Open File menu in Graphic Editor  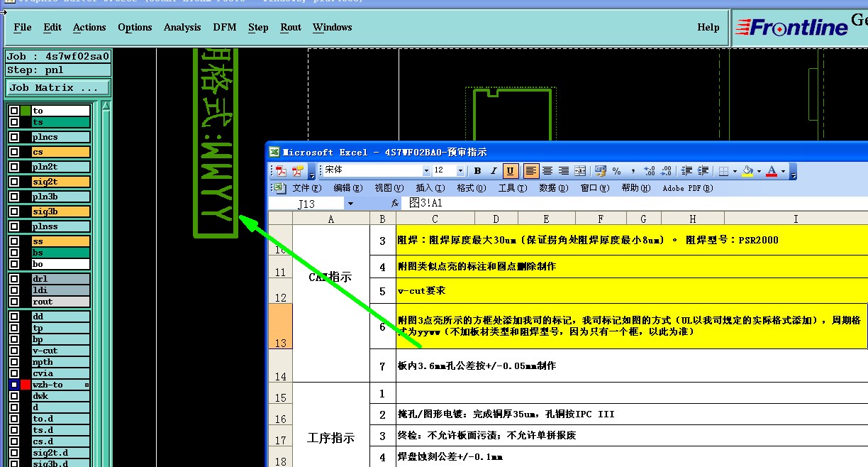23,27
